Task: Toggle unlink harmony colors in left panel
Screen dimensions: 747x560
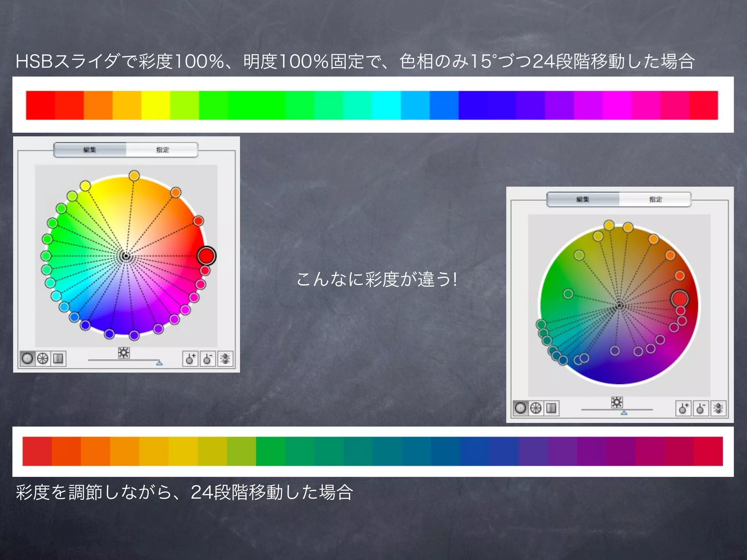Action: tap(225, 359)
